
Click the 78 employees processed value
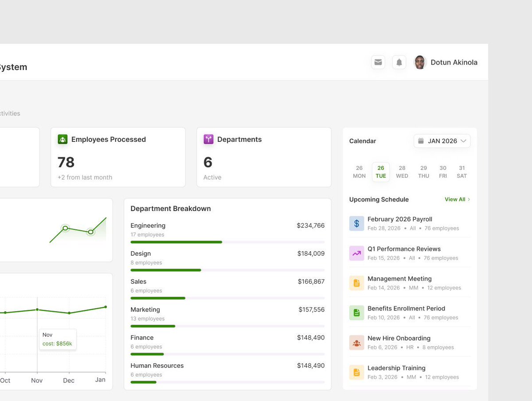[x=66, y=162]
